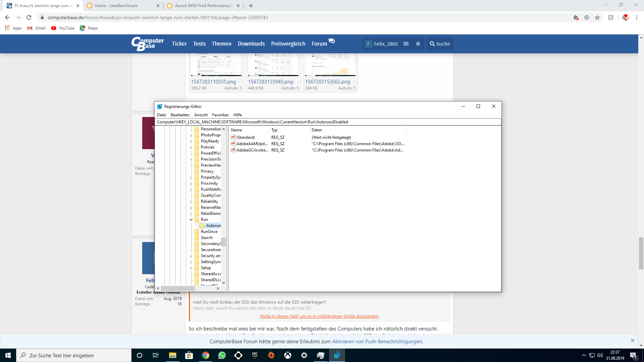The width and height of the screenshot is (644, 362).
Task: Expand the Reliability registry key
Action: 191,202
